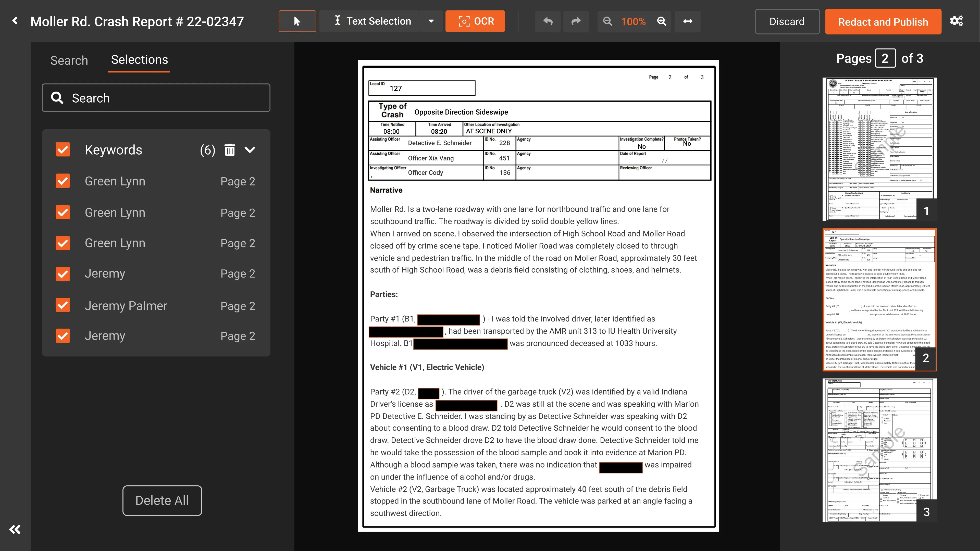Switch to the Search tab

(69, 60)
